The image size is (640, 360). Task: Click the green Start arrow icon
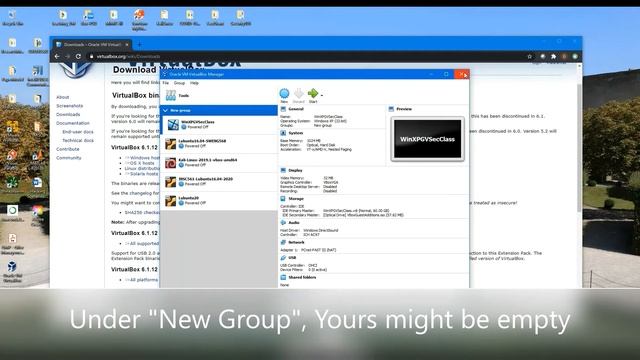[x=313, y=93]
